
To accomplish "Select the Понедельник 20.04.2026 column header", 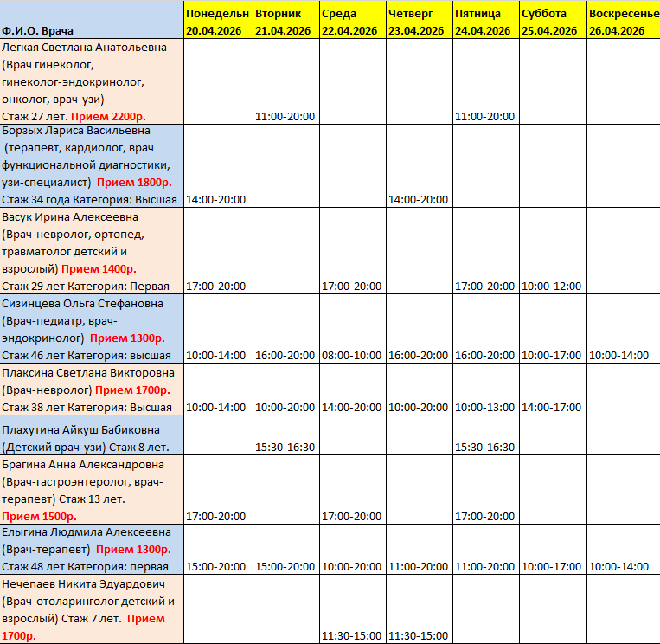I will coord(218,22).
